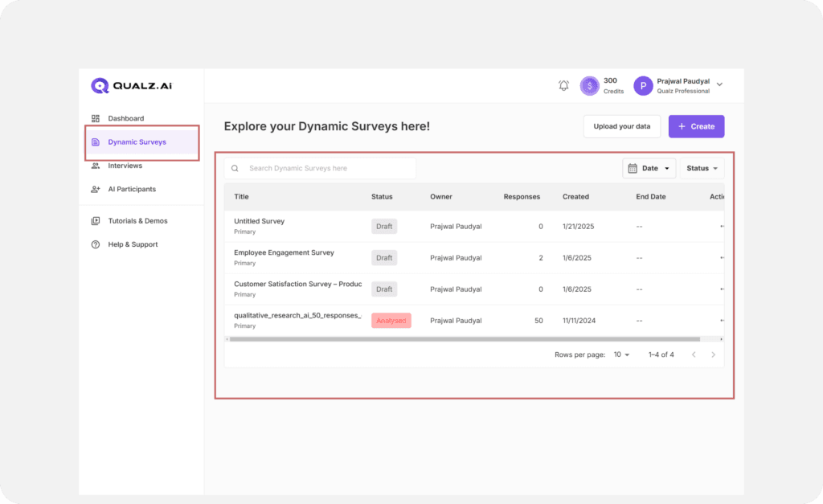Select Dynamic Surveys in the sidebar
Screen dimensions: 823x504
(x=137, y=142)
